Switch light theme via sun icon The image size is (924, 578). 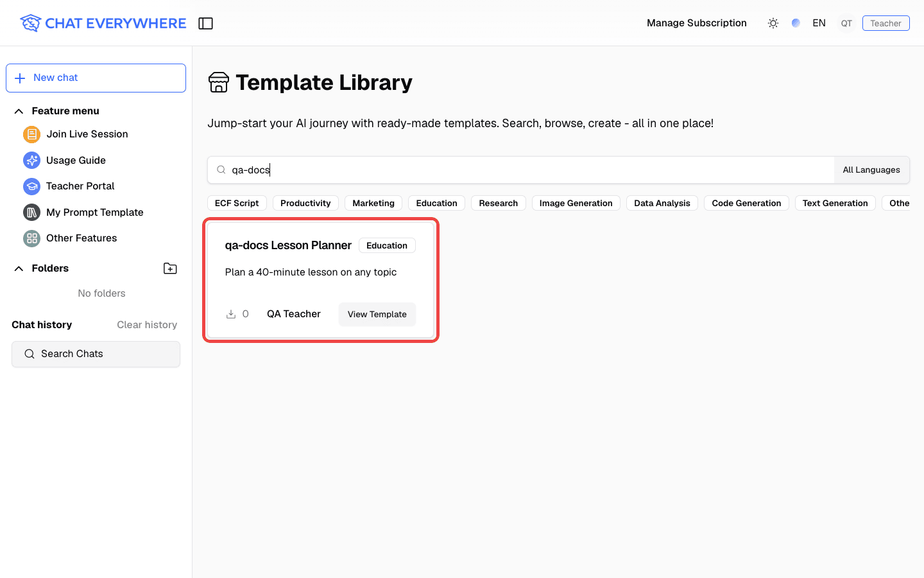(773, 23)
